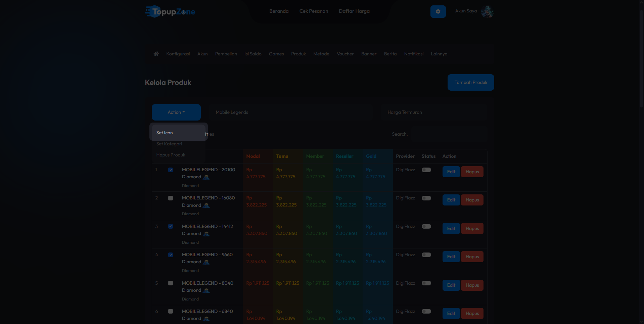Sort table by Provider column header
644x324 pixels.
(x=405, y=156)
